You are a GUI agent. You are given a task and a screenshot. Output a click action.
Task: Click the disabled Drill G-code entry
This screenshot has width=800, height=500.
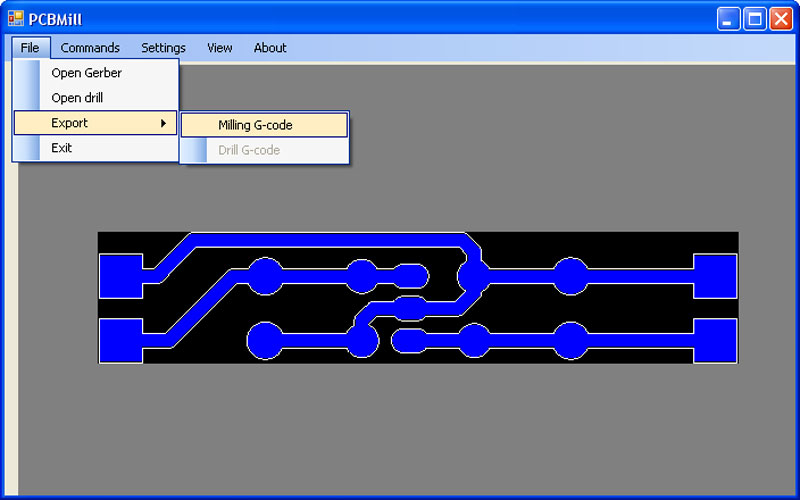point(264,150)
